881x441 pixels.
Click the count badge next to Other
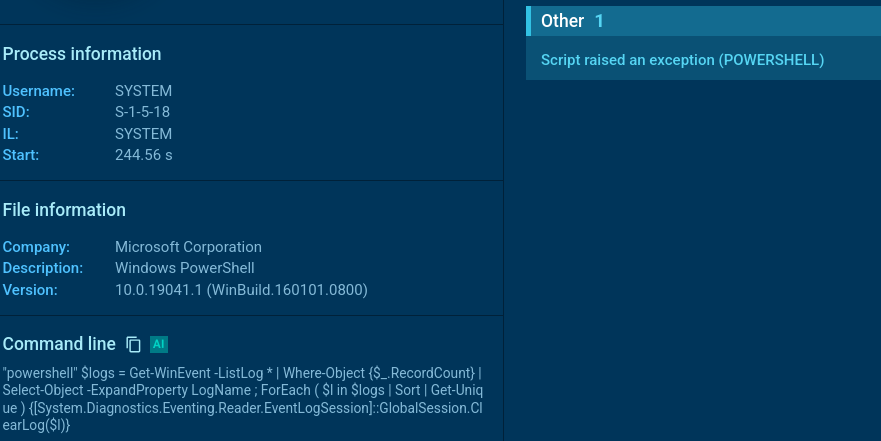[x=599, y=21]
